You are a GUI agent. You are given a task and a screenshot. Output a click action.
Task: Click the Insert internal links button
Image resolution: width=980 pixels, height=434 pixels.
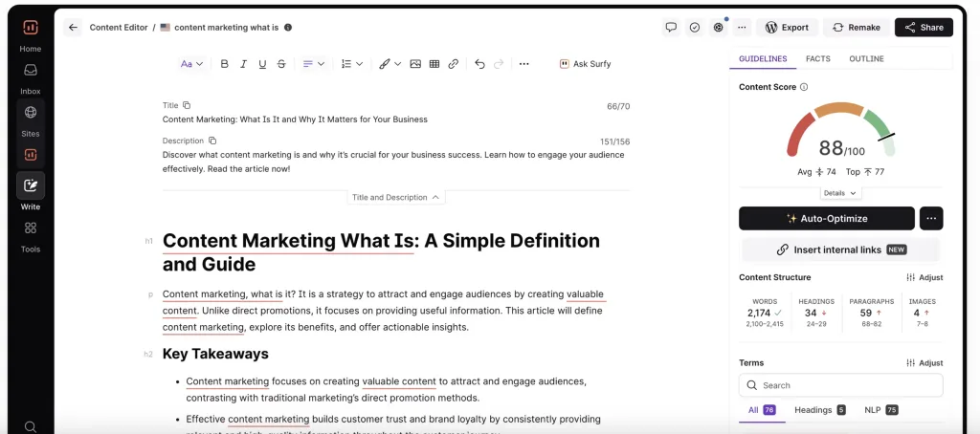[840, 250]
